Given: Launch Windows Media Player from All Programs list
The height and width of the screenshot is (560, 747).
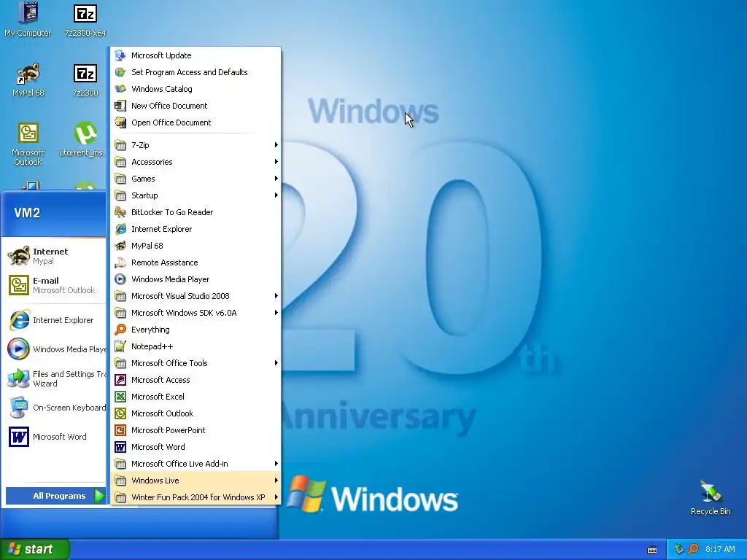Looking at the screenshot, I should pos(196,279).
